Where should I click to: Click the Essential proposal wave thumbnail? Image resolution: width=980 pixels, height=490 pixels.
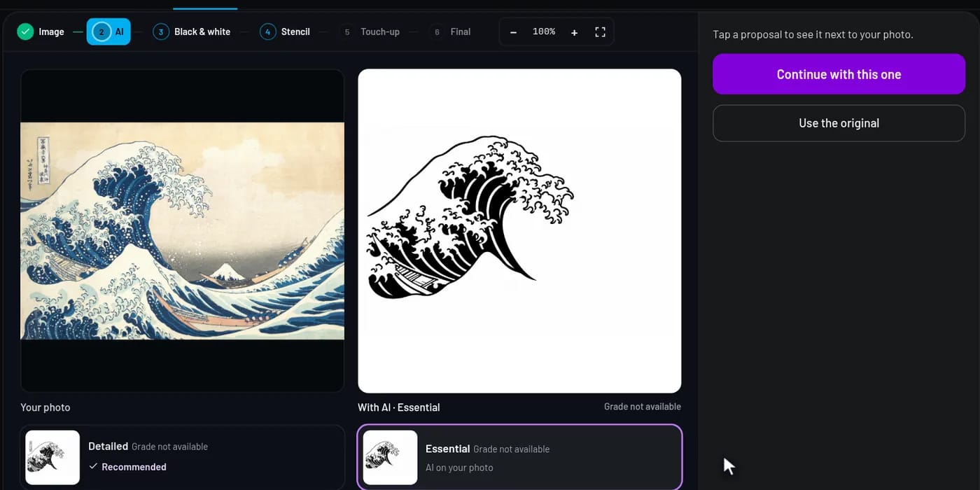click(390, 457)
